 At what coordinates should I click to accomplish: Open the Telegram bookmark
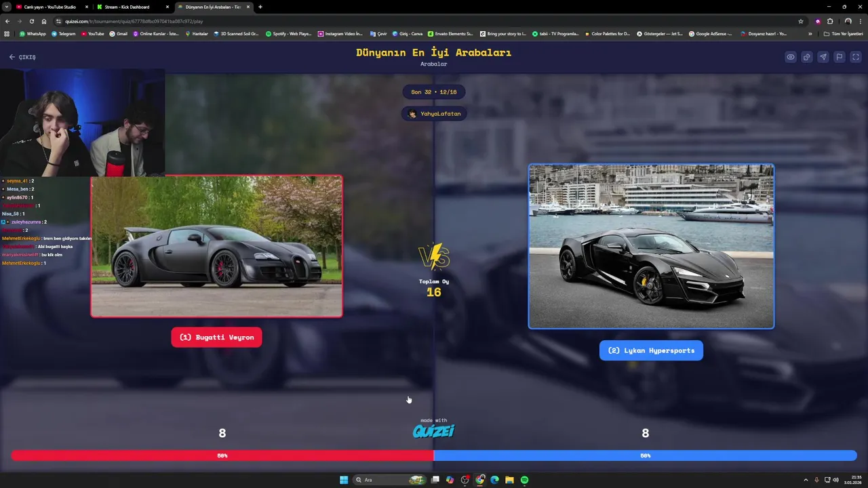pos(63,34)
